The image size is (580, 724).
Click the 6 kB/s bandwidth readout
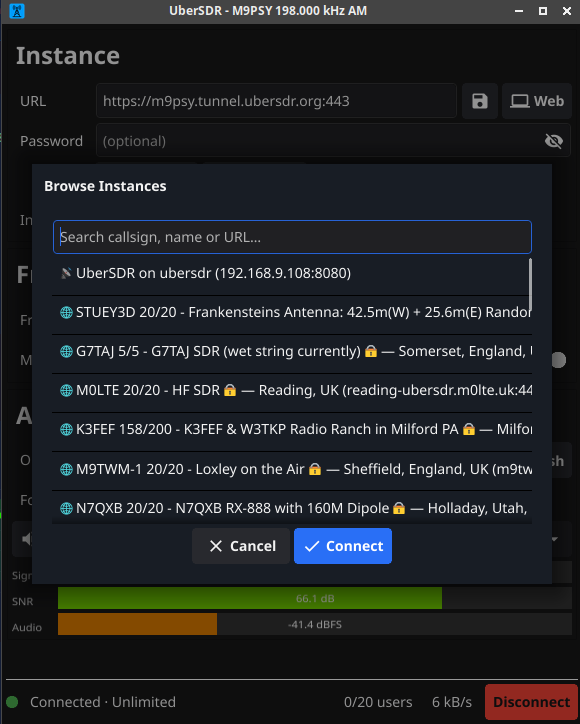point(452,702)
